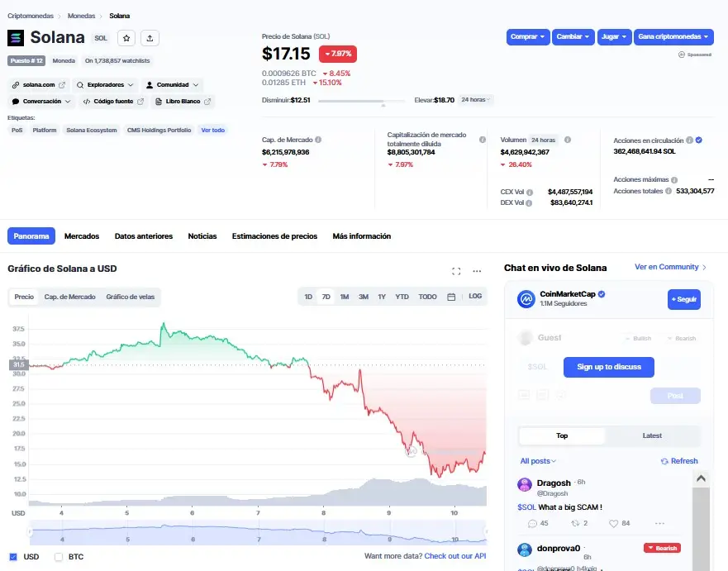This screenshot has height=571, width=728.
Task: Select Bullish sentiment option
Action: 638,339
